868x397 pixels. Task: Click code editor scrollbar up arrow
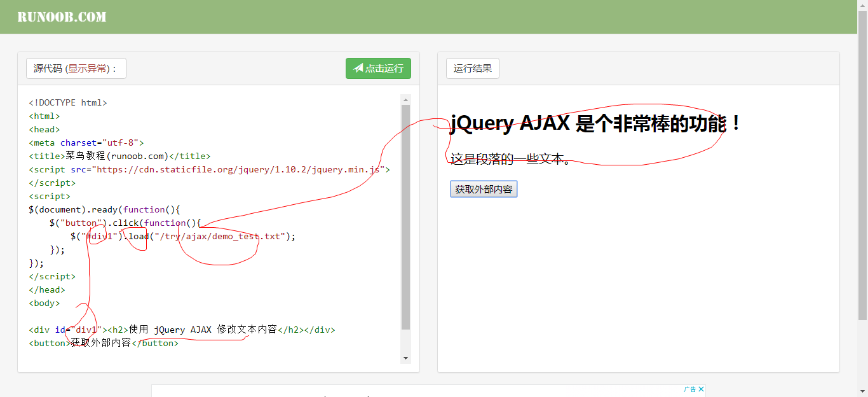406,99
